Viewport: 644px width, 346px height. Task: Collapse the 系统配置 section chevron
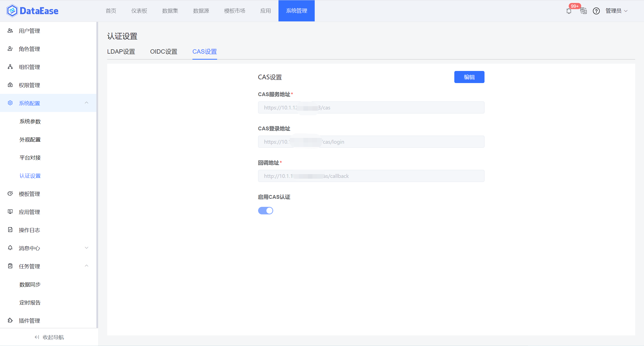click(x=87, y=103)
